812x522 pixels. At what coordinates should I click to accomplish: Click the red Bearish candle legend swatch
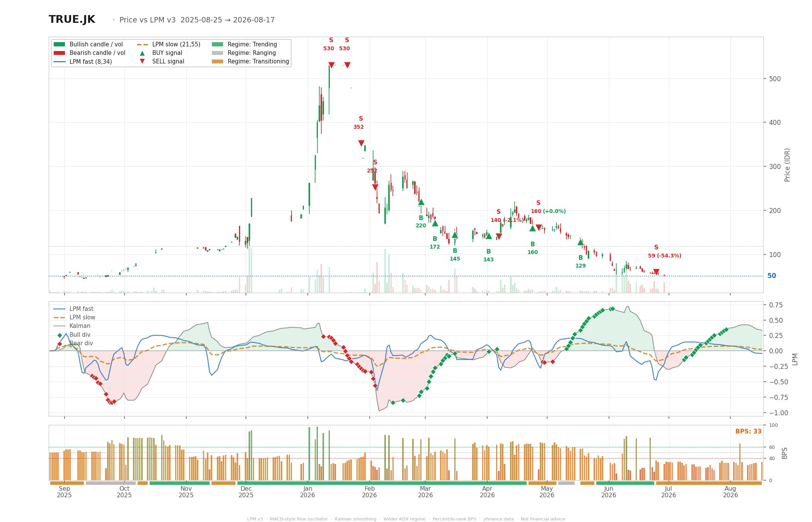click(x=59, y=53)
